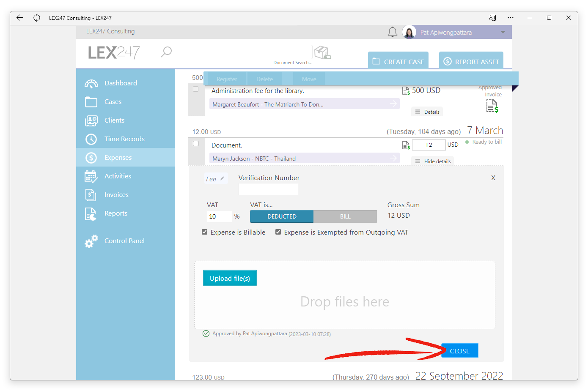
Task: Focus the 12 USD amount field
Action: point(429,145)
